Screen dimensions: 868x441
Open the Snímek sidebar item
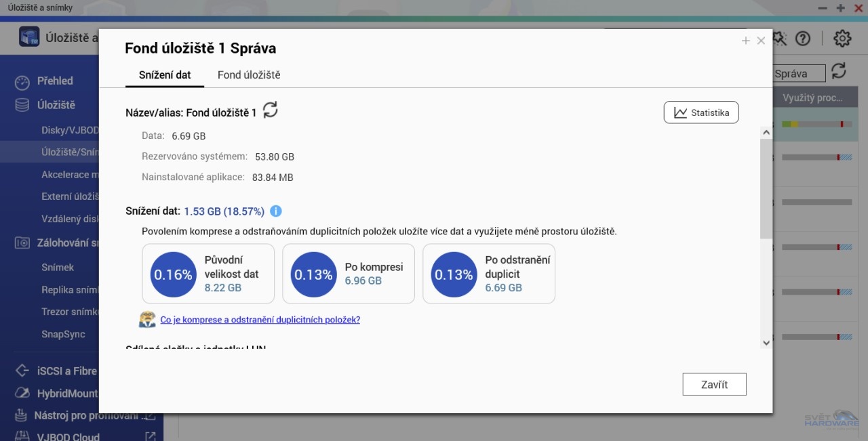pyautogui.click(x=58, y=268)
